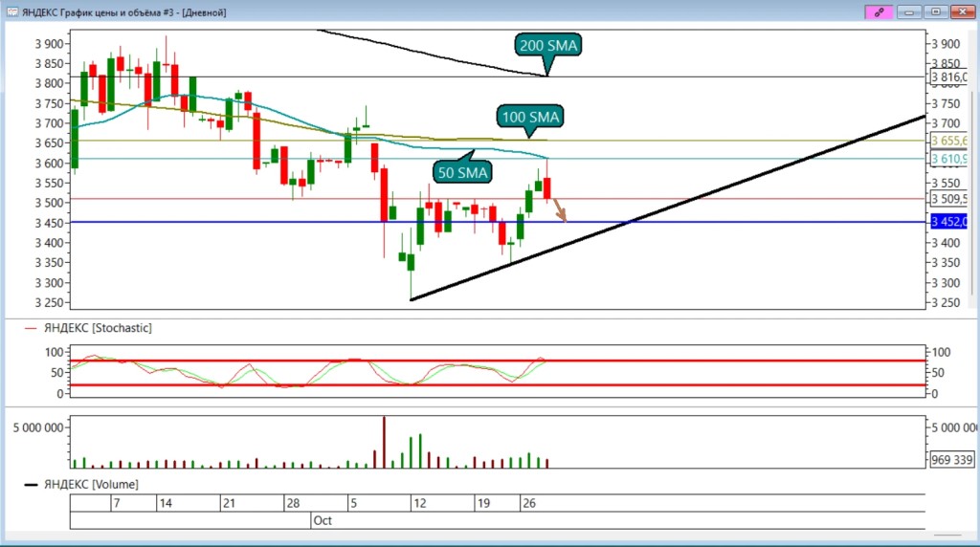Restore the chart window size
The image size is (980, 547).
coord(936,11)
